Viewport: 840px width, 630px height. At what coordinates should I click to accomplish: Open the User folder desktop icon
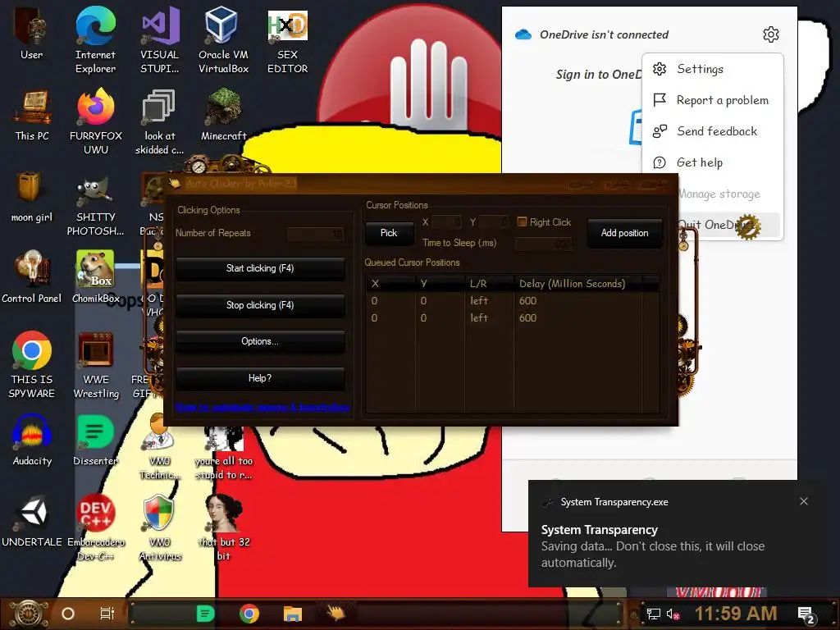(32, 34)
